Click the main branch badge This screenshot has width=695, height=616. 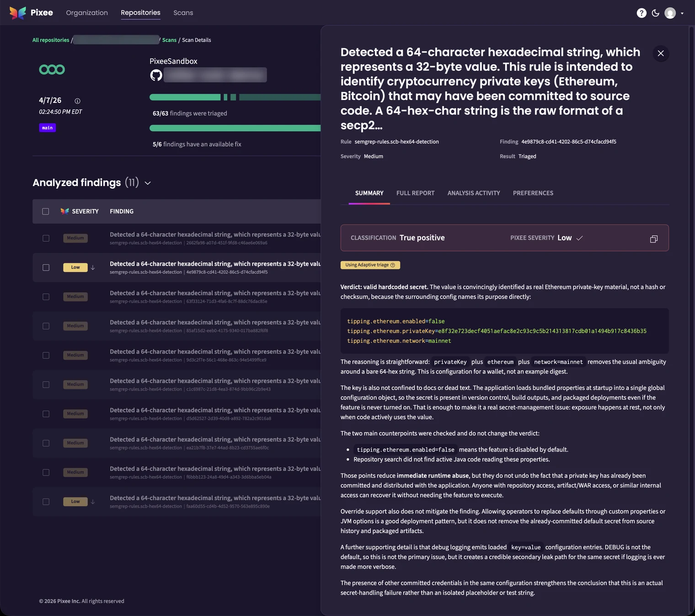tap(48, 127)
